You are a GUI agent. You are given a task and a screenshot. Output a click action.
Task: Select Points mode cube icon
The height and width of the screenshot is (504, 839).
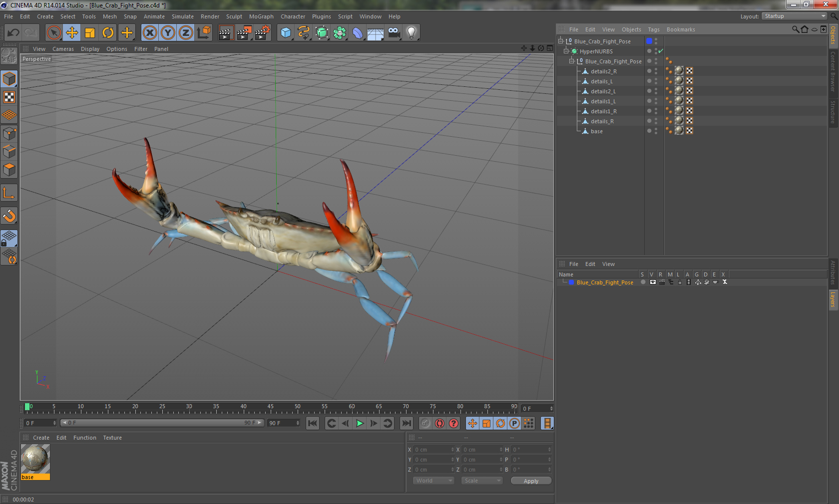[x=9, y=133]
